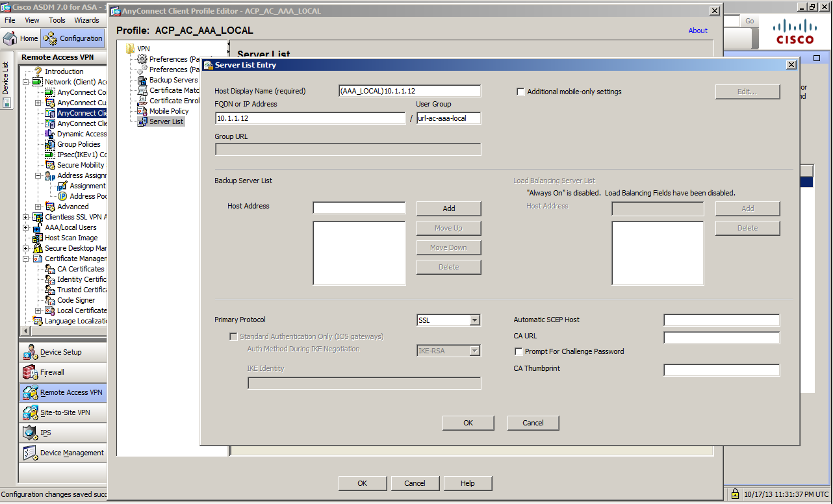Tick Prompt For Challenge Password checkbox

(x=519, y=351)
